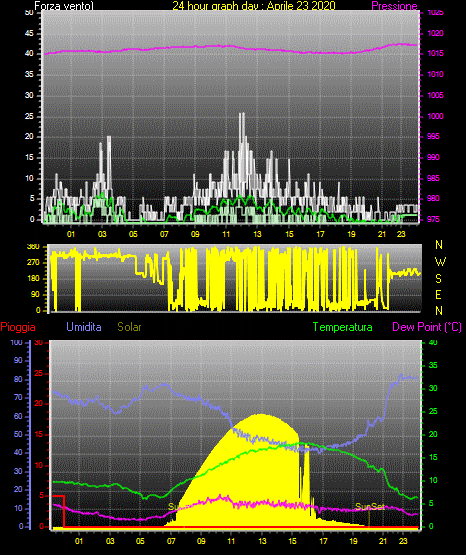Click the 'E' compass direction label
Image resolution: width=466 pixels, height=555 pixels.
(438, 294)
